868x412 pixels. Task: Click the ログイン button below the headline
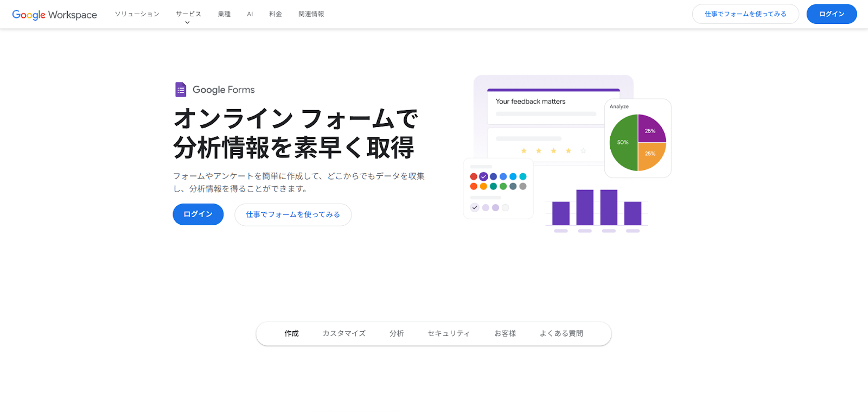point(198,214)
